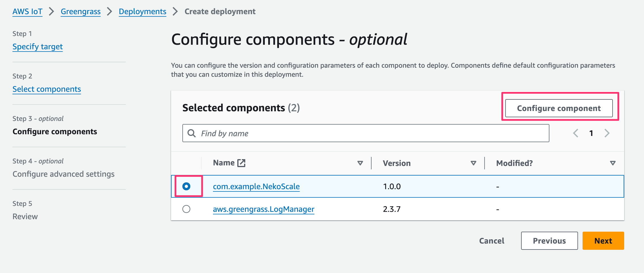
Task: Click the Modified? column header
Action: pos(515,163)
